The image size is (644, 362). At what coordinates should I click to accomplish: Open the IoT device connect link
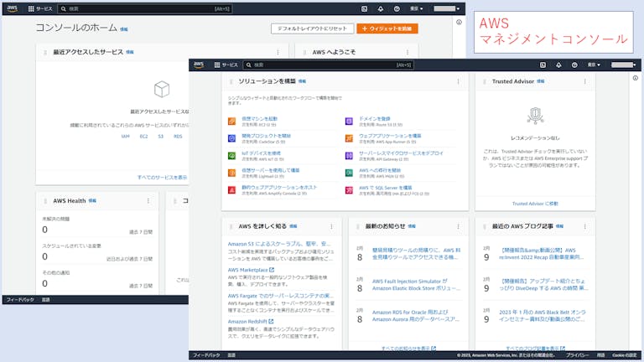[262, 153]
